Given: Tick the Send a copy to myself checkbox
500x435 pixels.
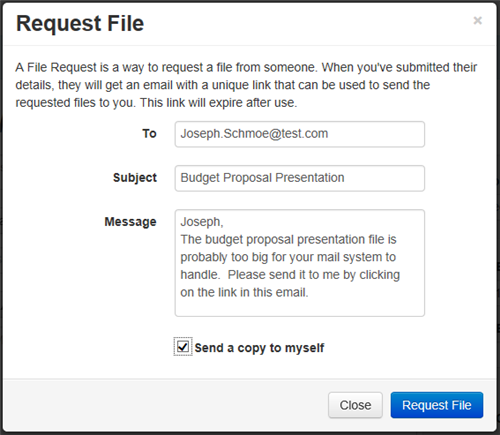Looking at the screenshot, I should 183,347.
